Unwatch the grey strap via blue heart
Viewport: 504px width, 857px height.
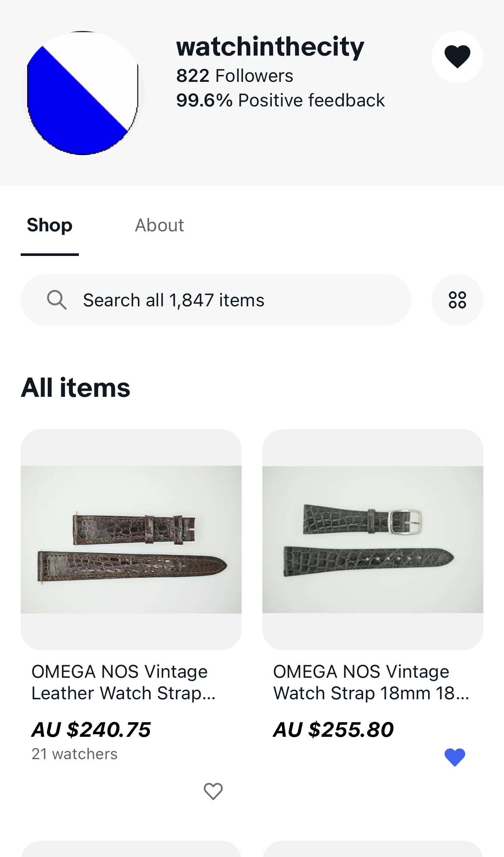tap(454, 757)
